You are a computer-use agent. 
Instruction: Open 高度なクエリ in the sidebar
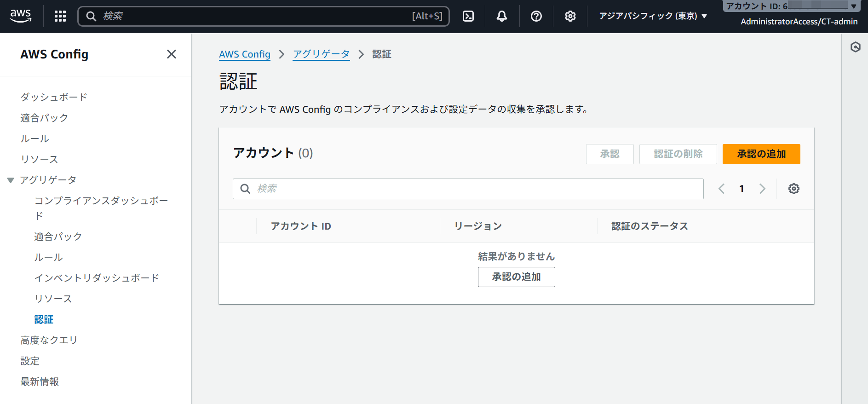49,340
